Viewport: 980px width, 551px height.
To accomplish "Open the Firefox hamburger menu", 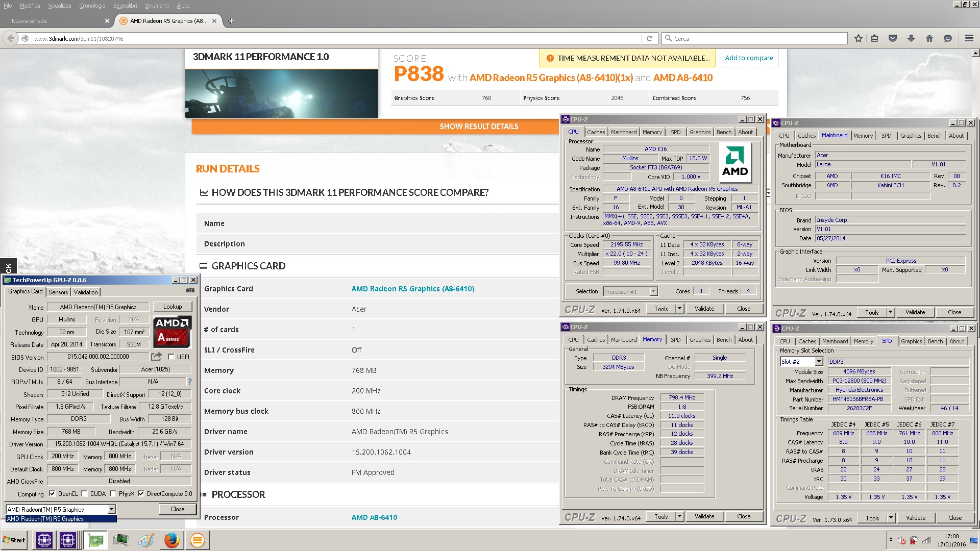I will tap(969, 38).
